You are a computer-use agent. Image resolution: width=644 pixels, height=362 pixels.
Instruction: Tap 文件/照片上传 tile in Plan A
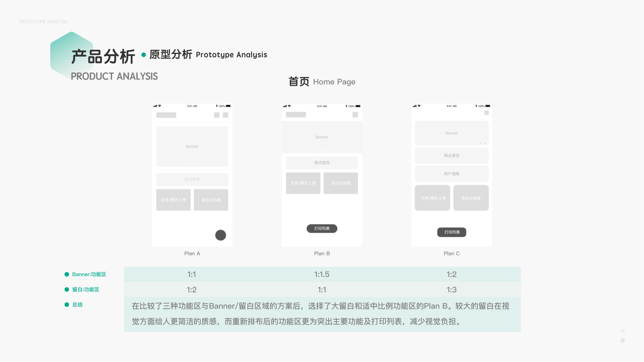coord(173,200)
